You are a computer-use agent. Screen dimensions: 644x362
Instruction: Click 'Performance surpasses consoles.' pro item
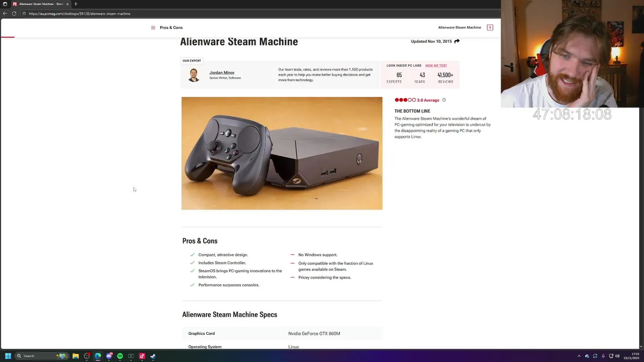(x=229, y=285)
